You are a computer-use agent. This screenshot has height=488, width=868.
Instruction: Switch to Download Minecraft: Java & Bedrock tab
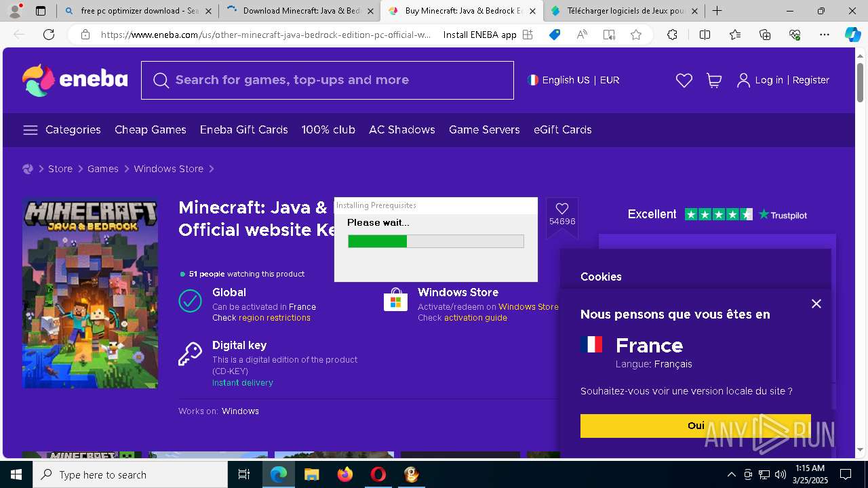pos(299,11)
